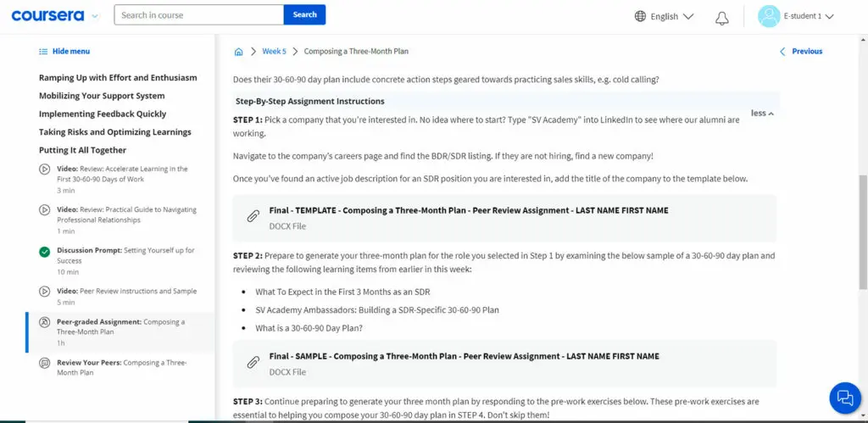Open the notifications bell
The image size is (868, 423).
(722, 18)
